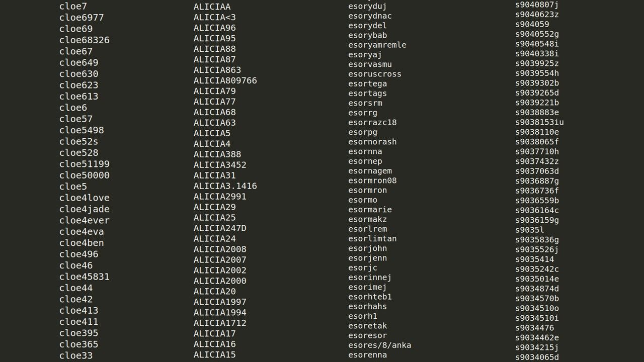The image size is (644, 362).
Task: Click on ALICIA809766 entry
Action: point(225,80)
